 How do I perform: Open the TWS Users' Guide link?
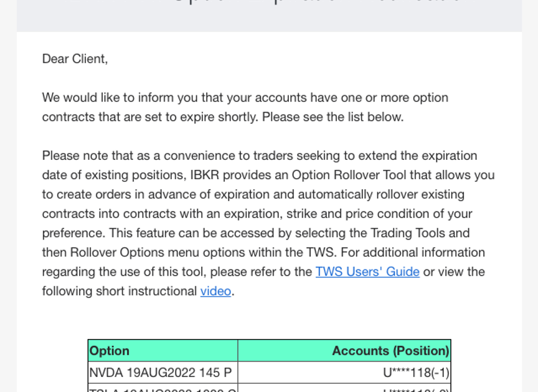click(367, 272)
